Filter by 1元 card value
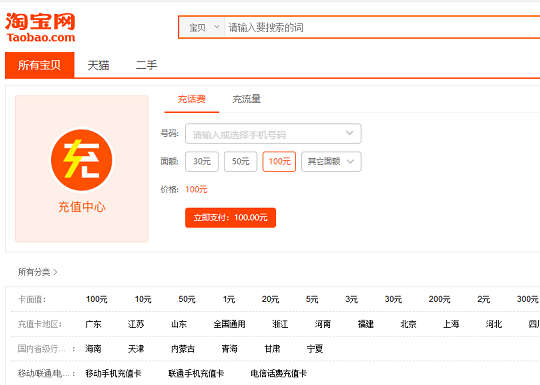 229,299
